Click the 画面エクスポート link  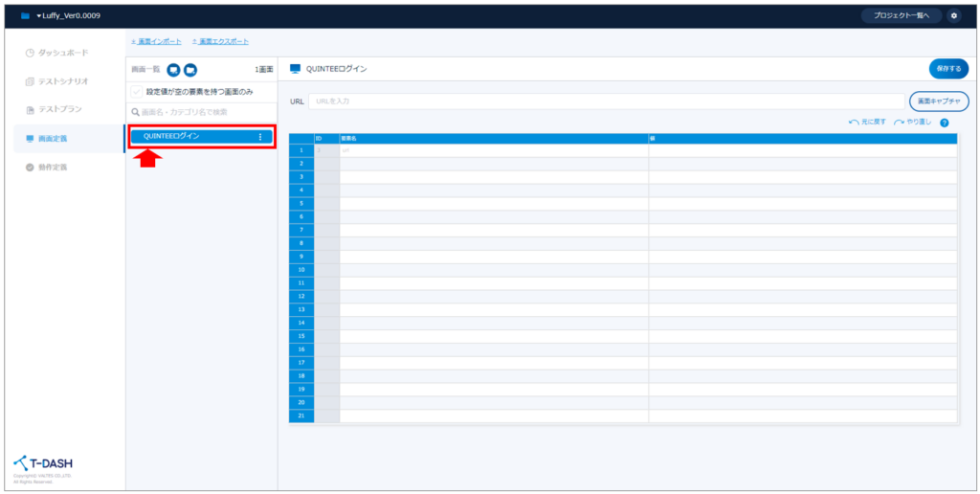coord(221,42)
